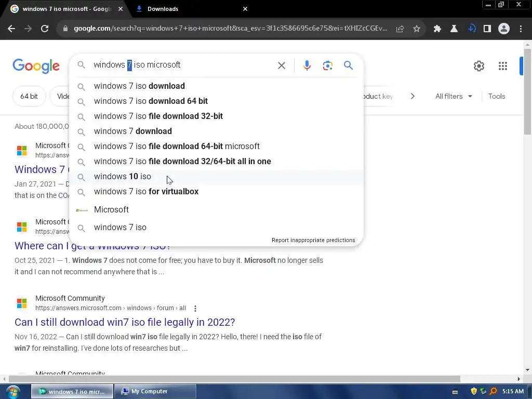Viewport: 532px width, 399px height.
Task: Open the Windows Start orb
Action: [x=13, y=392]
